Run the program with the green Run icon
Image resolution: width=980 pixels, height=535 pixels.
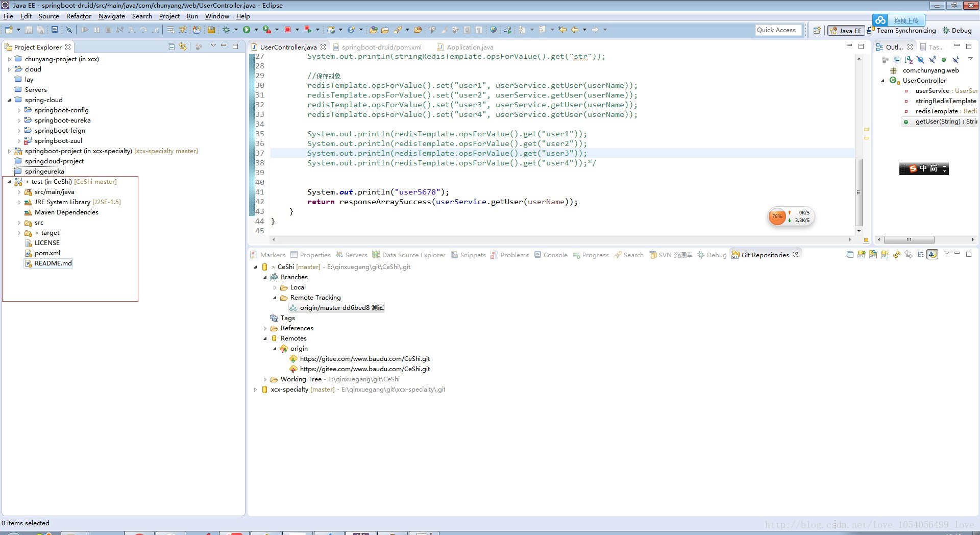coord(247,30)
